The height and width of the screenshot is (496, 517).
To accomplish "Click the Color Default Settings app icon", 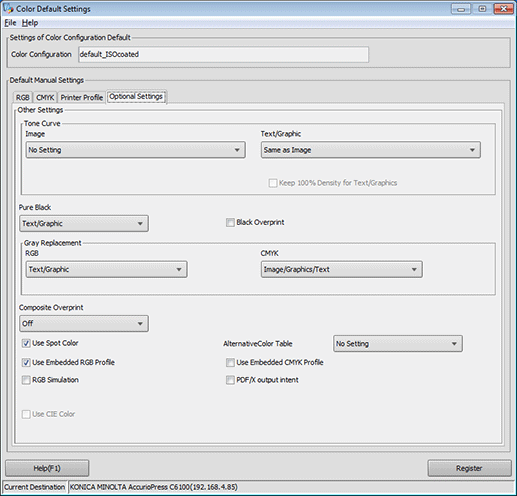I will click(8, 9).
